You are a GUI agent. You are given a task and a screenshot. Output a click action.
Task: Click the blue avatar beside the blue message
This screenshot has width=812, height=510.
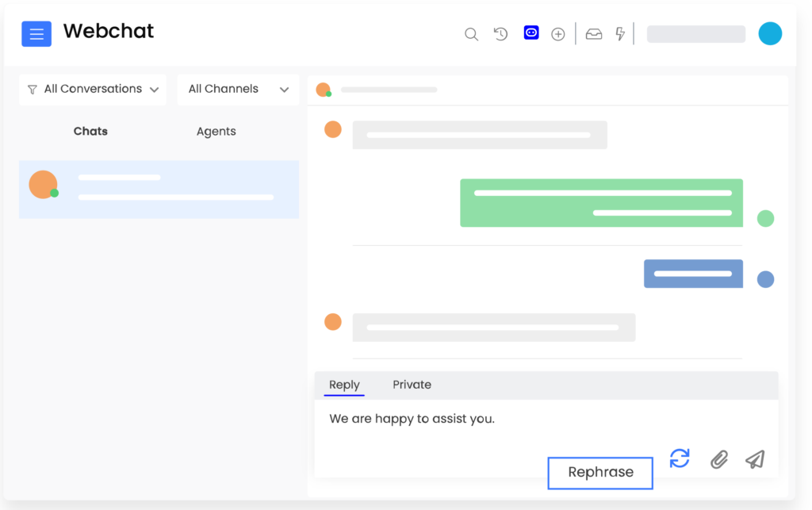click(x=765, y=280)
